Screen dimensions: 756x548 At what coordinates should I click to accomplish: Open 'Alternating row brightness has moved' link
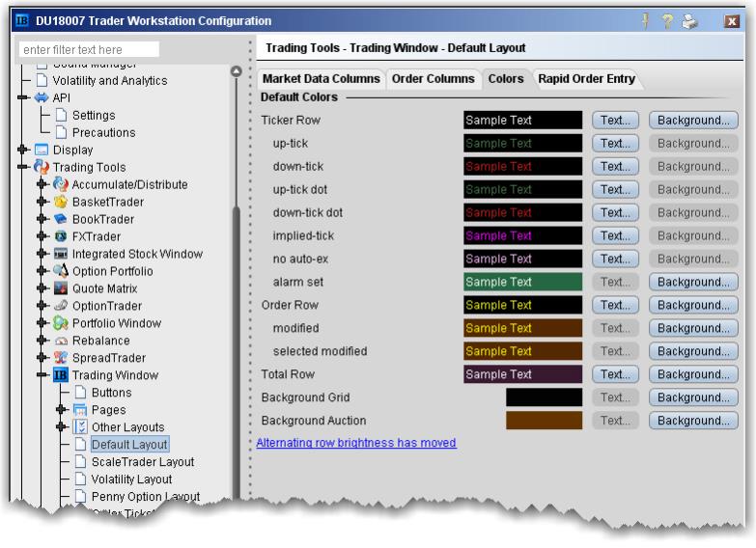pyautogui.click(x=355, y=443)
